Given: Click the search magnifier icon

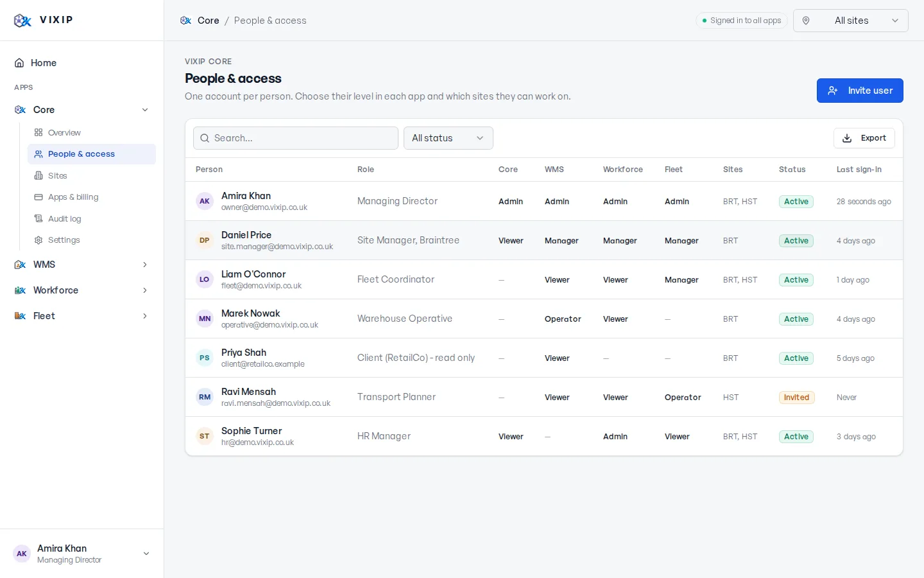Looking at the screenshot, I should [205, 138].
